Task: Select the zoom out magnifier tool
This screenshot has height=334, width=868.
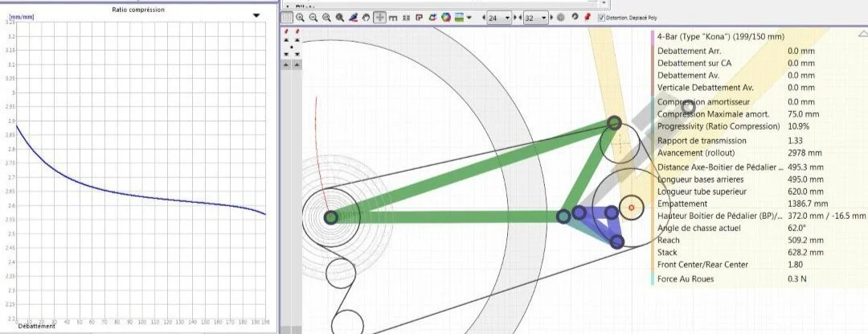Action: (x=313, y=17)
